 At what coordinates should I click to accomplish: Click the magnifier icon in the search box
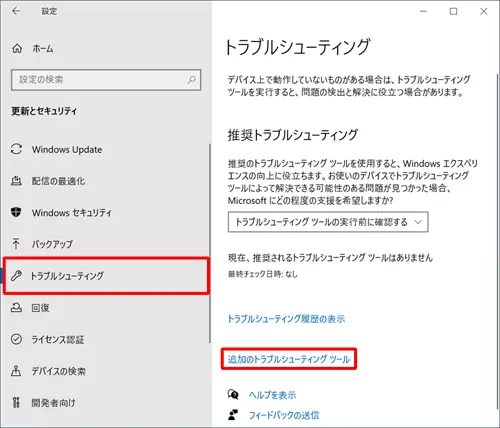click(191, 80)
